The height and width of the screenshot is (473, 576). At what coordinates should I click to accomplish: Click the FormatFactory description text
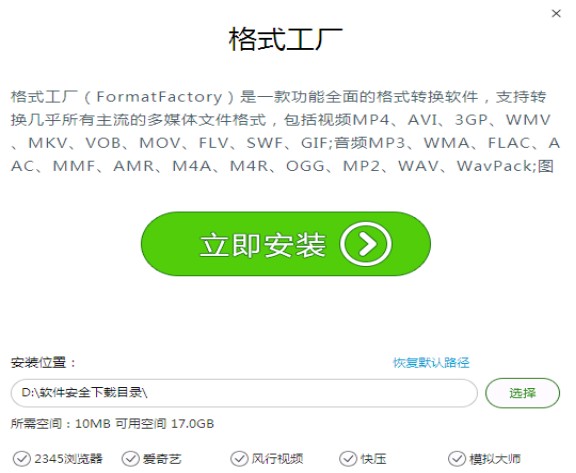pos(285,131)
